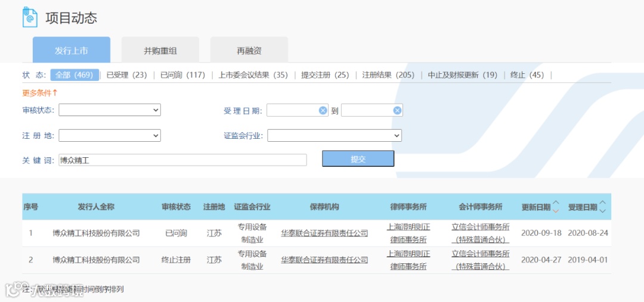Screen dimensions: 644x302
Task: Click update date 2020-09-18
Action: 541,233
